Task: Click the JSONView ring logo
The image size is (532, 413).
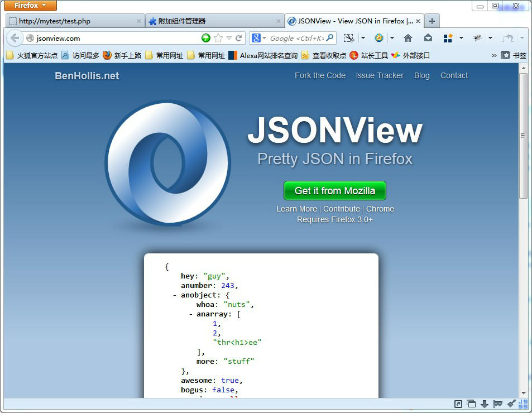Action: pos(168,163)
